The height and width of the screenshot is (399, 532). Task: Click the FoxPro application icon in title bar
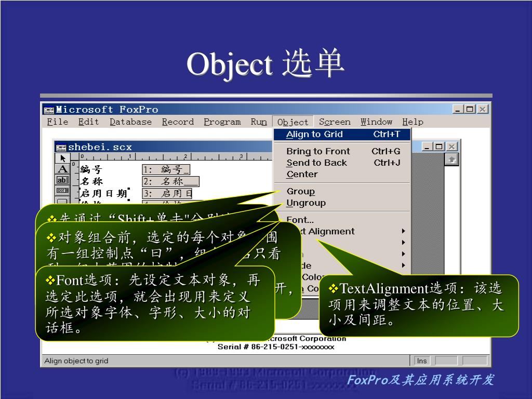pyautogui.click(x=49, y=110)
